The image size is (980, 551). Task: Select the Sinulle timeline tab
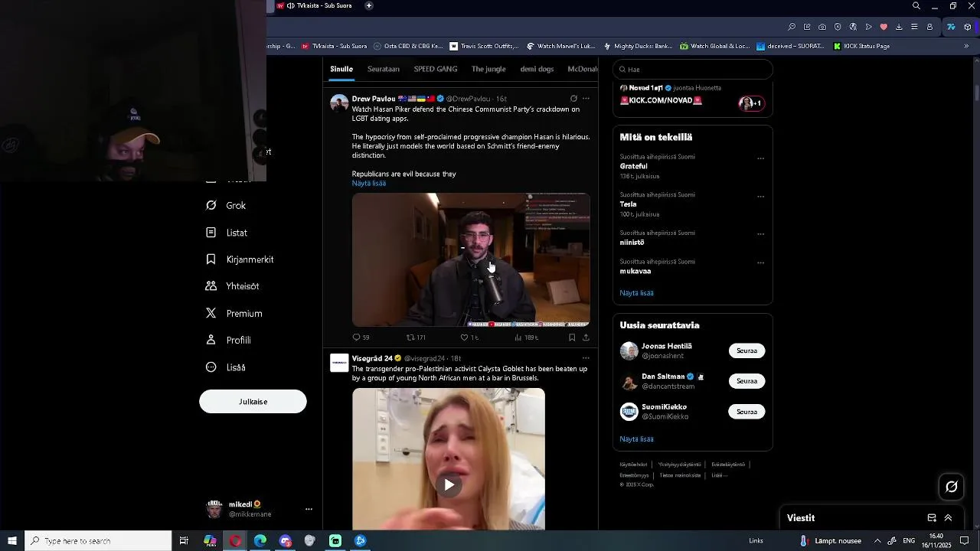click(x=341, y=69)
